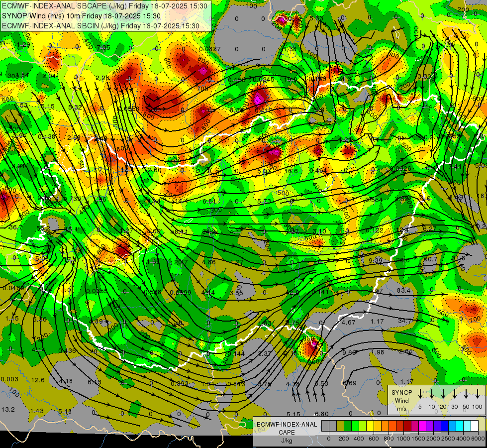Pick the bright magenta CAPE legend swatch
The width and height of the screenshot is (487, 448).
coord(422,426)
